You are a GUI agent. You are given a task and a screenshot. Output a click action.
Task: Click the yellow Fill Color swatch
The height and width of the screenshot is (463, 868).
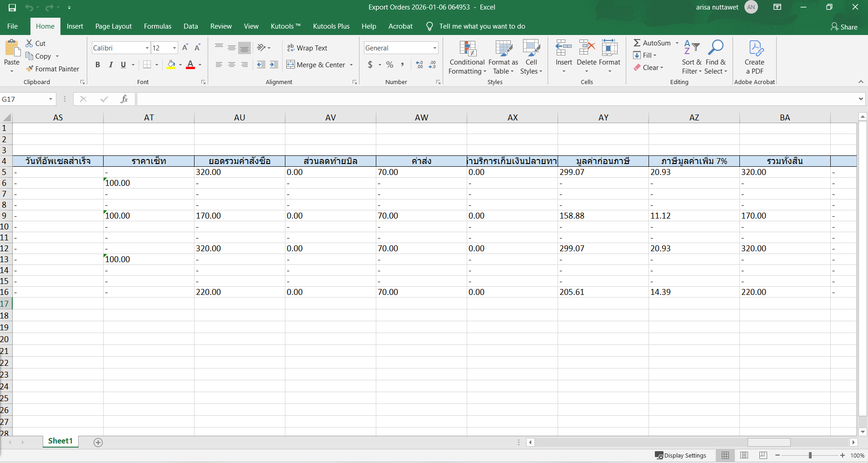click(171, 65)
